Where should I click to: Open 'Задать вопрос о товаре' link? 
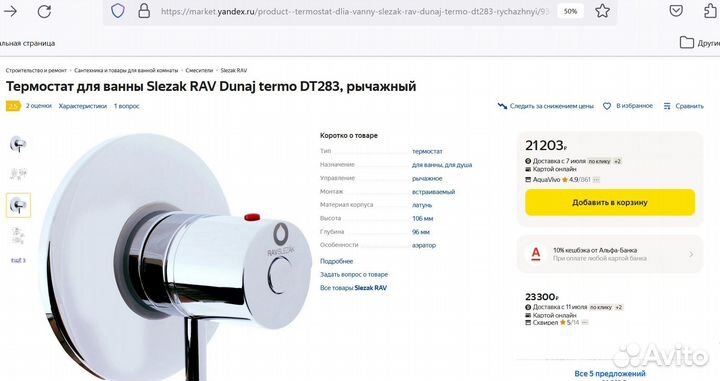click(354, 275)
